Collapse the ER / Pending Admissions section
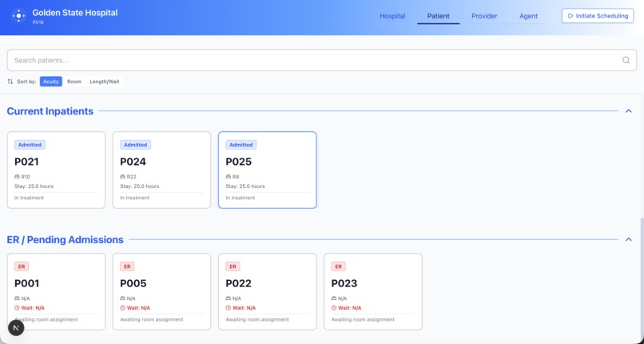Screen dimensions: 644x344 pyautogui.click(x=628, y=240)
